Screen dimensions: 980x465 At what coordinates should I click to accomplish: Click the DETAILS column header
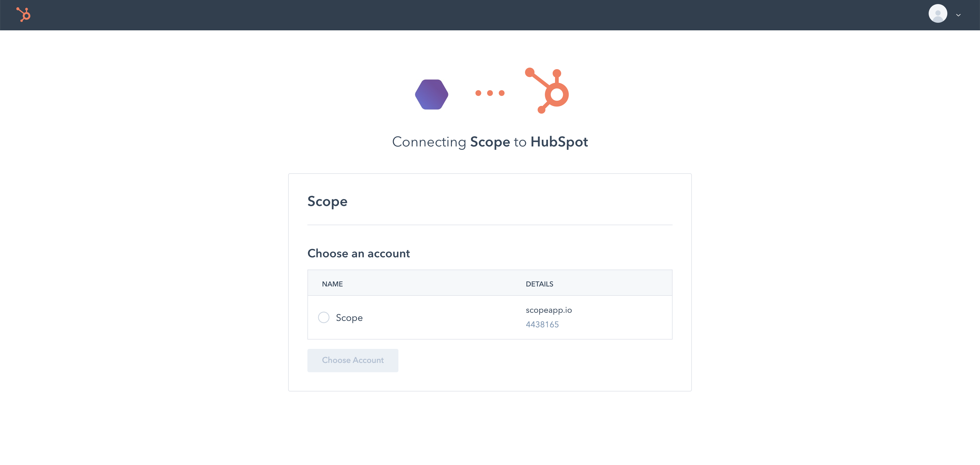[539, 284]
